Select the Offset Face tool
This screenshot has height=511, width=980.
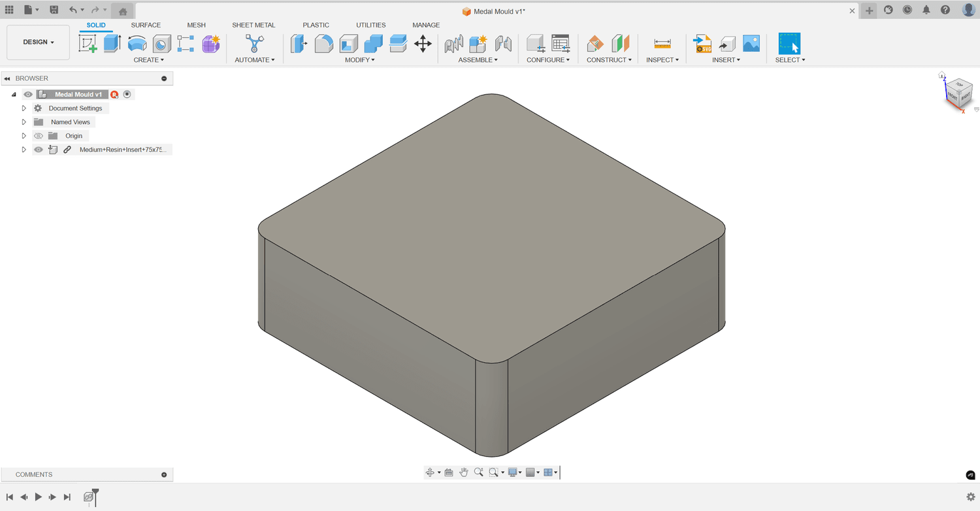coord(398,44)
